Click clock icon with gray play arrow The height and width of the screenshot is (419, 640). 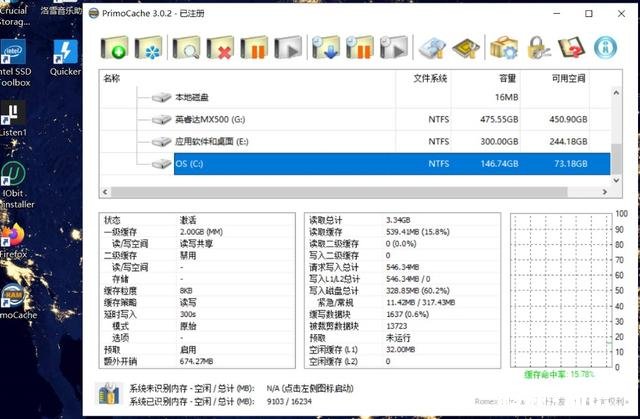(393, 47)
